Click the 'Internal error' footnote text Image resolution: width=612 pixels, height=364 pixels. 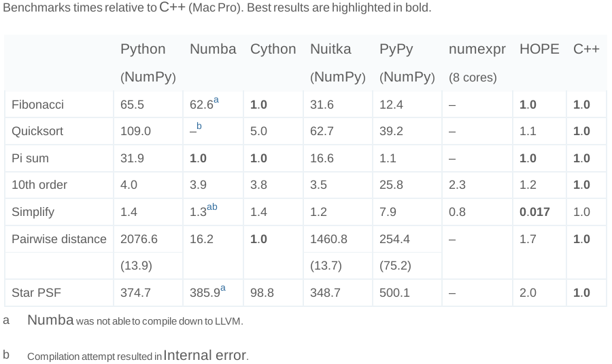[205, 356]
